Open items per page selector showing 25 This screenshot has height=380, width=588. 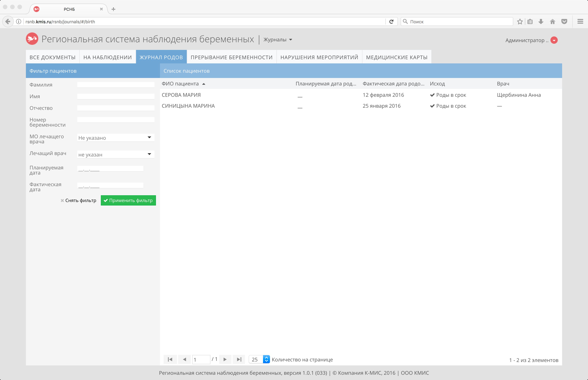259,359
